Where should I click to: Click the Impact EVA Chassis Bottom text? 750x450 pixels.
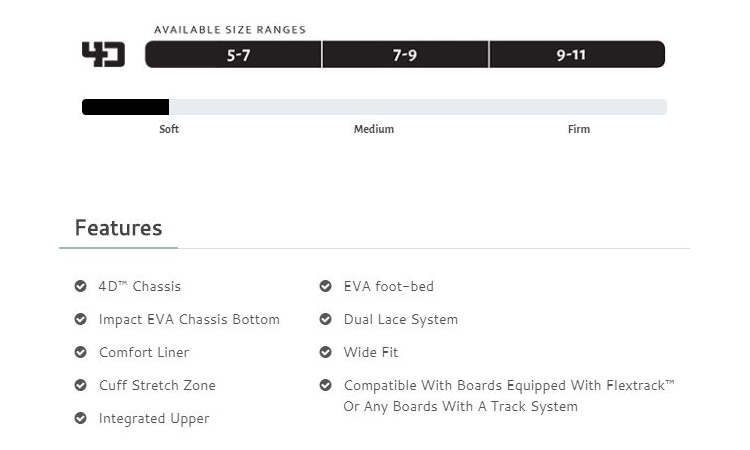tap(189, 320)
